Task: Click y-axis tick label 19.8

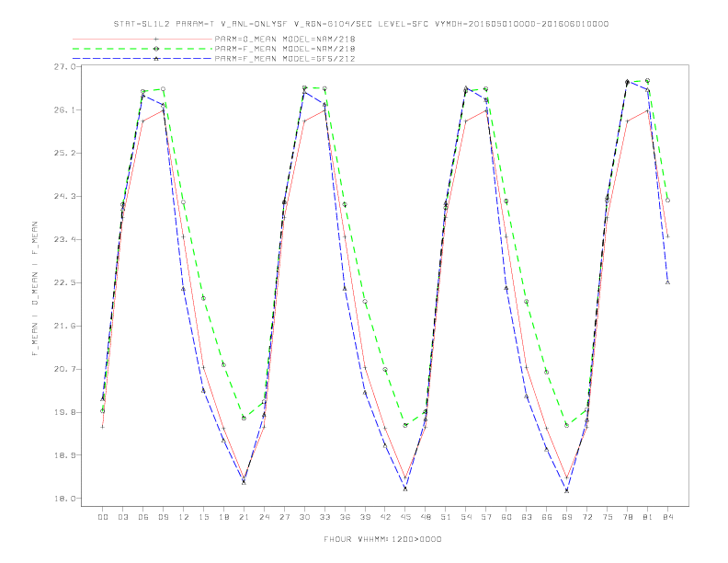Action: coord(64,412)
